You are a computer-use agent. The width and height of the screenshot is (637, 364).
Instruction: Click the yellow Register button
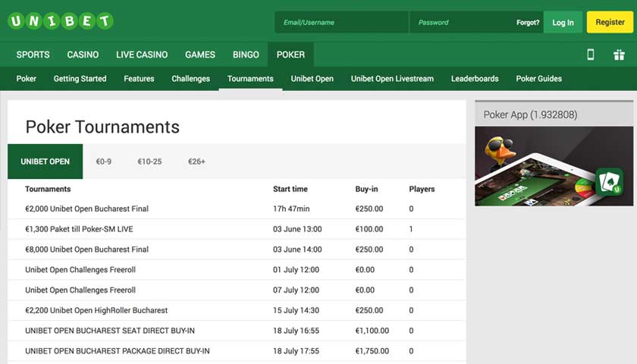click(x=610, y=22)
